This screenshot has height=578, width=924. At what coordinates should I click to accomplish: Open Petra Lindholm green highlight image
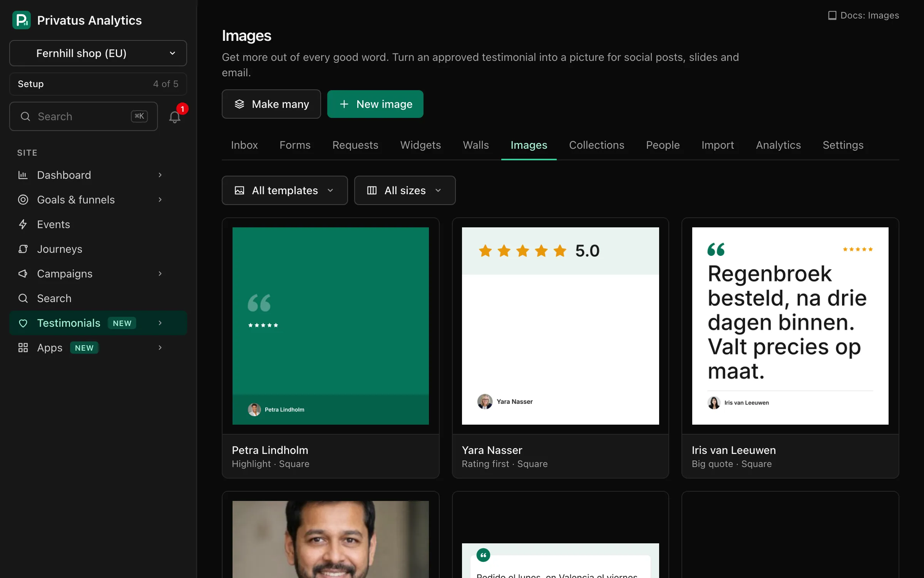(x=331, y=326)
